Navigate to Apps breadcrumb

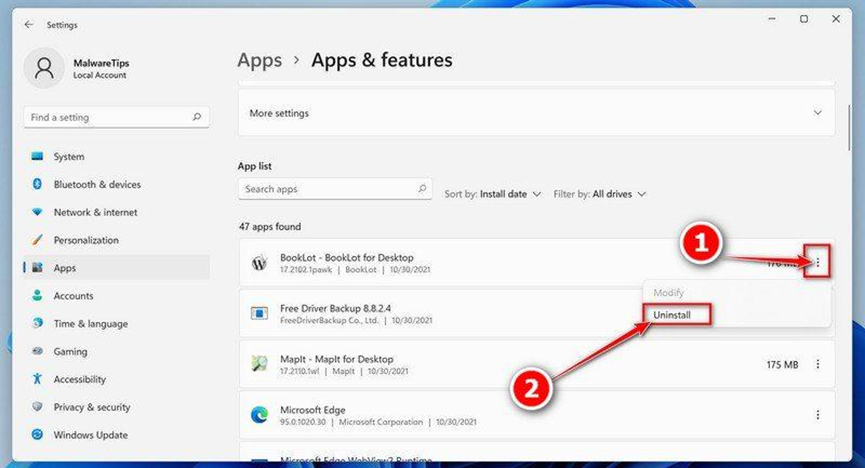(x=259, y=60)
